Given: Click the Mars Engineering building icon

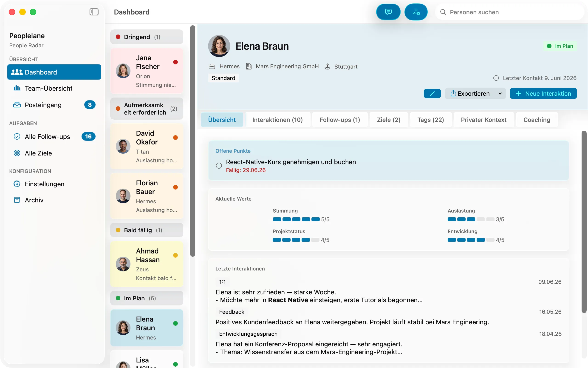Looking at the screenshot, I should [x=249, y=66].
